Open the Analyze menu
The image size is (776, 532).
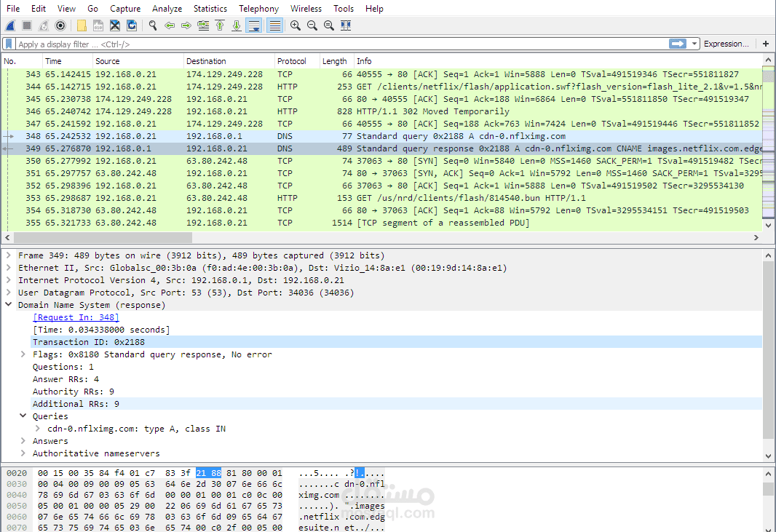(167, 9)
